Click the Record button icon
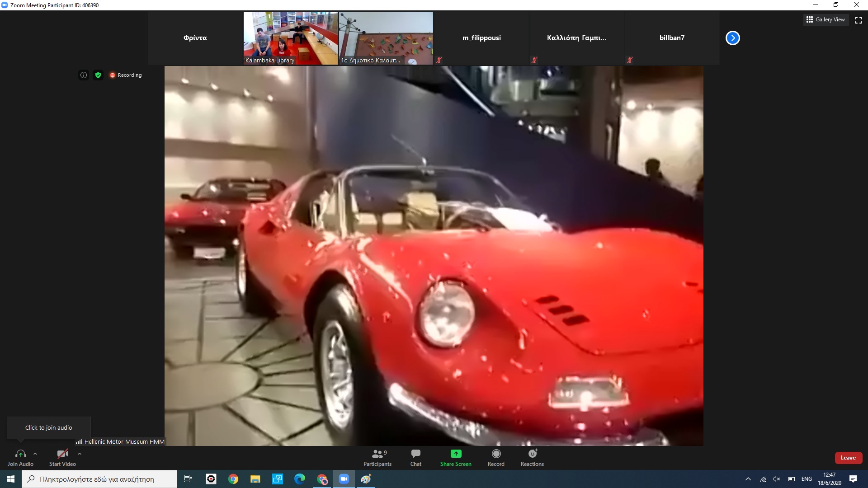Image resolution: width=868 pixels, height=488 pixels. pos(496,454)
